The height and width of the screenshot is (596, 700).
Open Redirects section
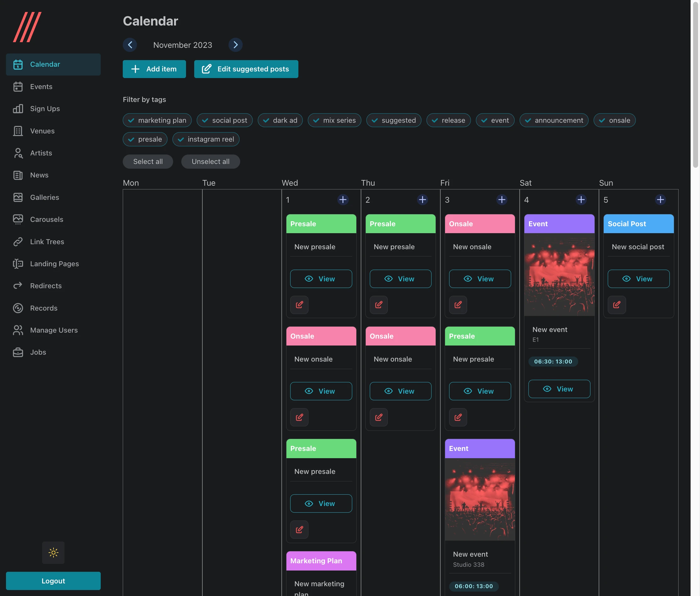(53, 286)
